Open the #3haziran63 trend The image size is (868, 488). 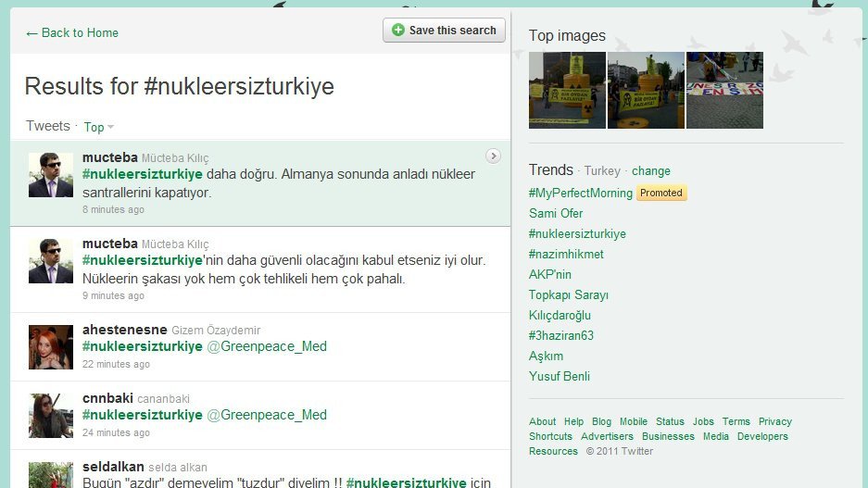560,336
